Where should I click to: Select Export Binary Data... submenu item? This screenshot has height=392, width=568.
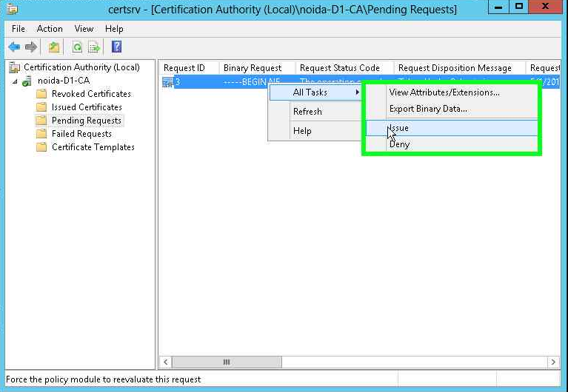pyautogui.click(x=451, y=109)
